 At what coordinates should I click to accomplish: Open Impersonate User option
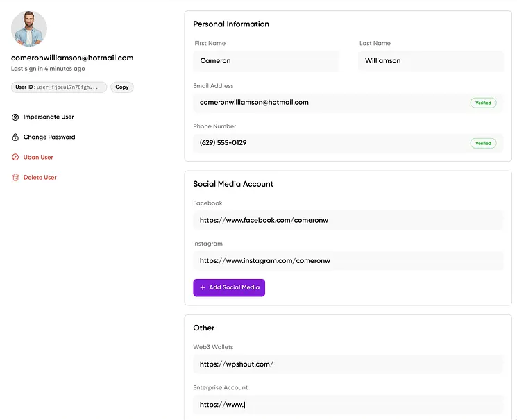click(49, 117)
